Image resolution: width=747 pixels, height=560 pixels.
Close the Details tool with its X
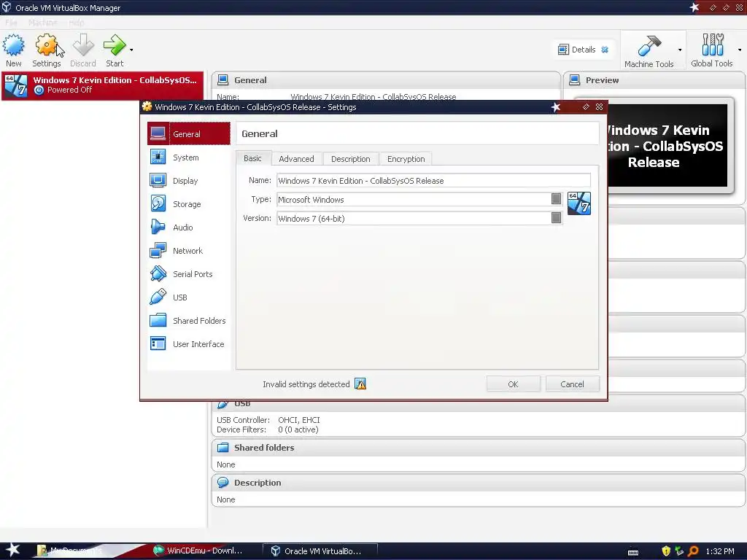point(605,50)
